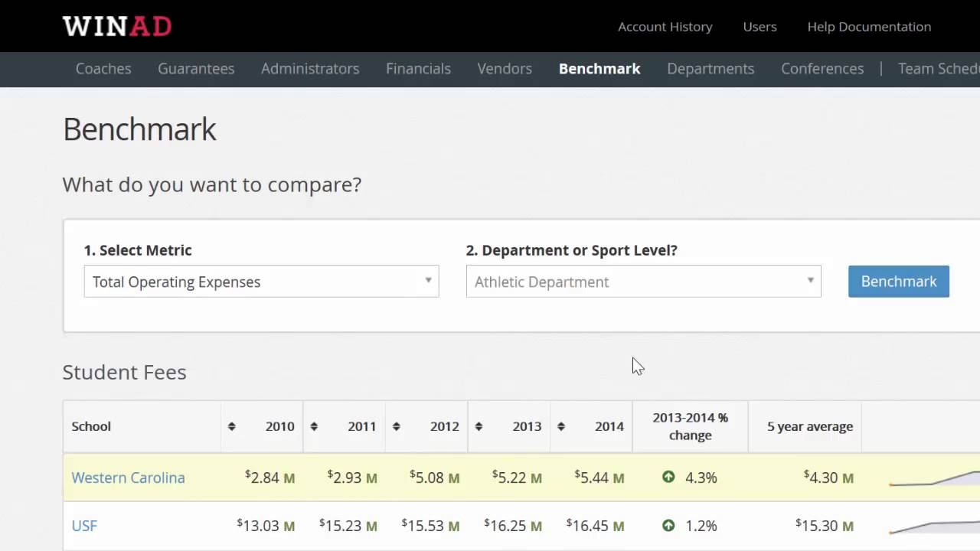Open the Western Carolina school link
Screen dimensions: 980x551
[128, 478]
